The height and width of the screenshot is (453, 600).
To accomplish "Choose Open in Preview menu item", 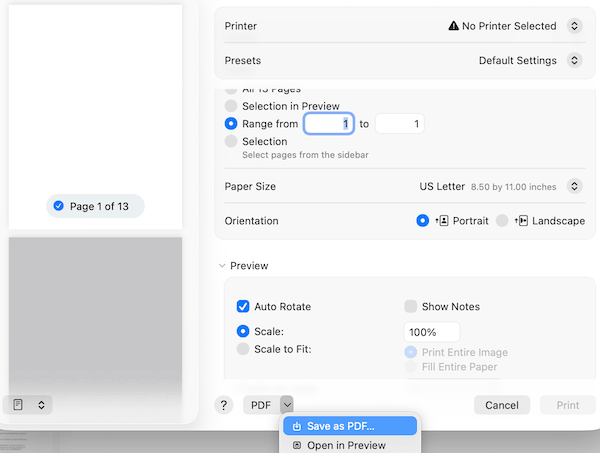I will pos(350,445).
